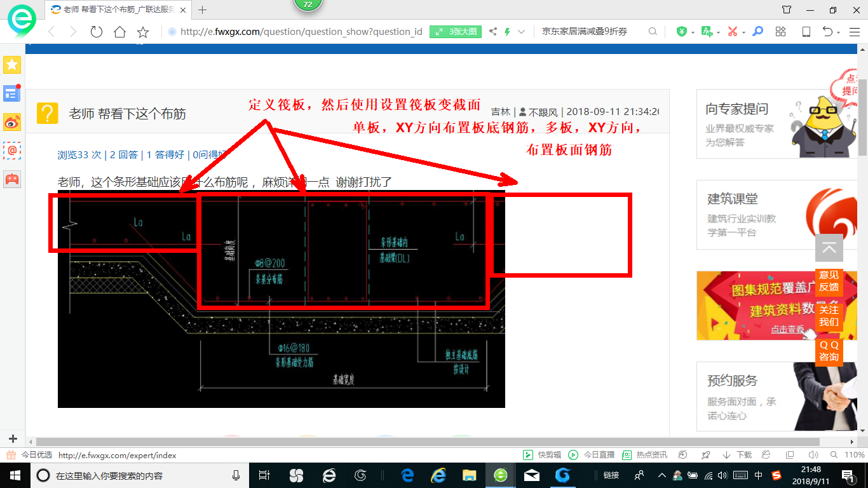
Task: Open the Weibo sidebar icon
Action: (12, 122)
